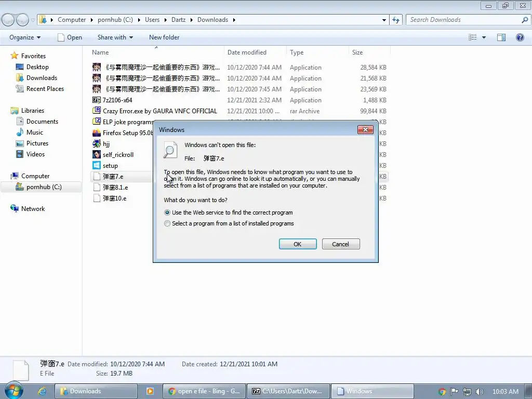Click the Back navigation arrow
This screenshot has height=399, width=532.
[8, 20]
